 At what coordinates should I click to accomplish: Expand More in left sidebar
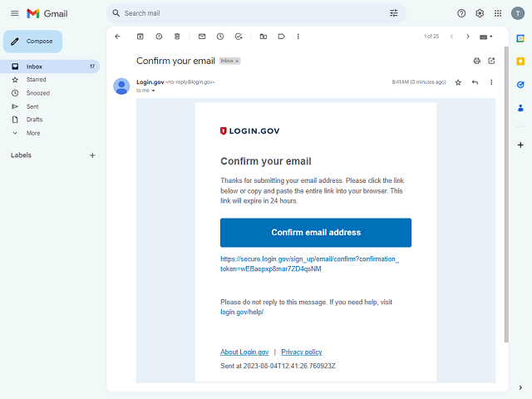pos(33,133)
